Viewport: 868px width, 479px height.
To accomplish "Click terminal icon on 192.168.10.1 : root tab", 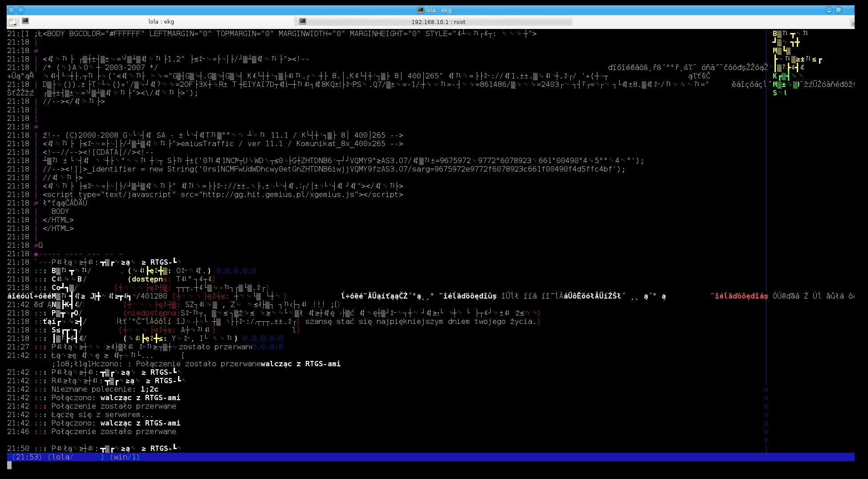I will [x=303, y=21].
